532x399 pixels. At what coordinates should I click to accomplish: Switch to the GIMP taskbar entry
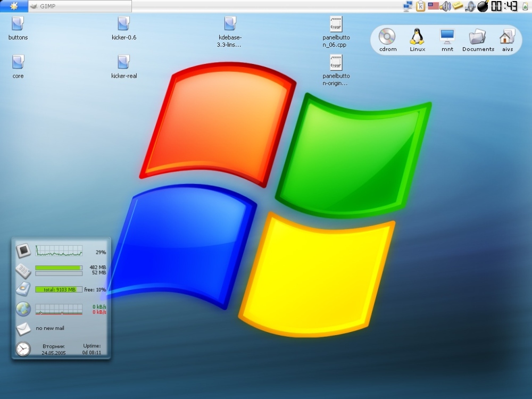pos(80,6)
